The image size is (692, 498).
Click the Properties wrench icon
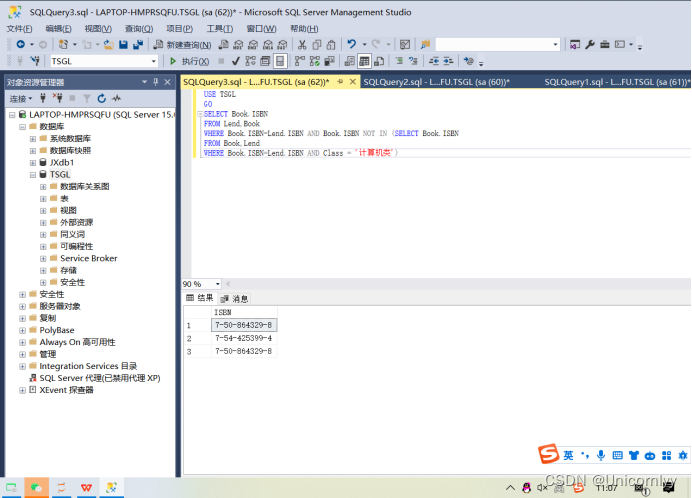coord(590,45)
